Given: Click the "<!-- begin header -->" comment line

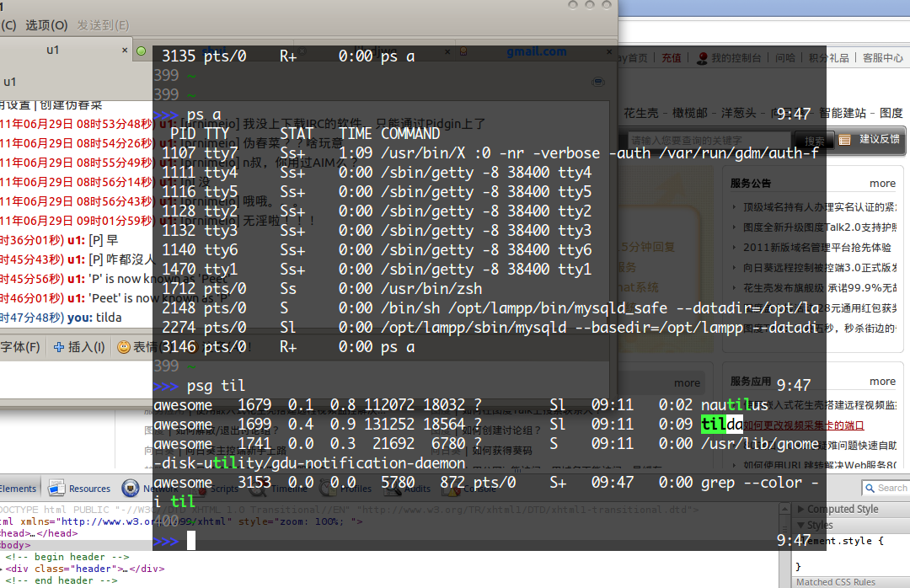Looking at the screenshot, I should pyautogui.click(x=67, y=557).
